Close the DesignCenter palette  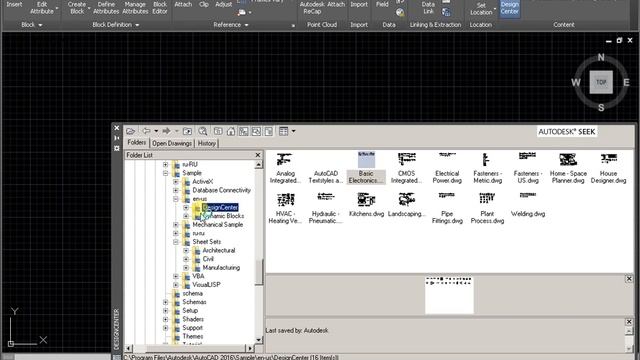117,128
